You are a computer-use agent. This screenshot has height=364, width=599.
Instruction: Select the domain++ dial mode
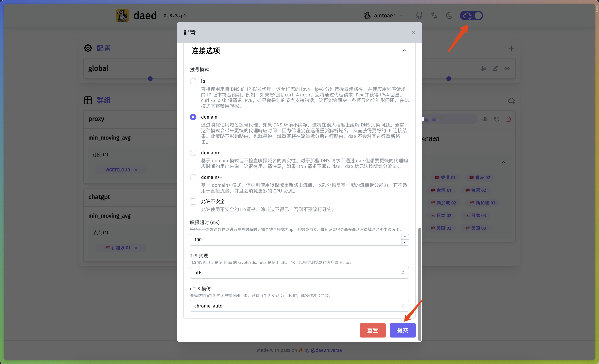point(193,177)
